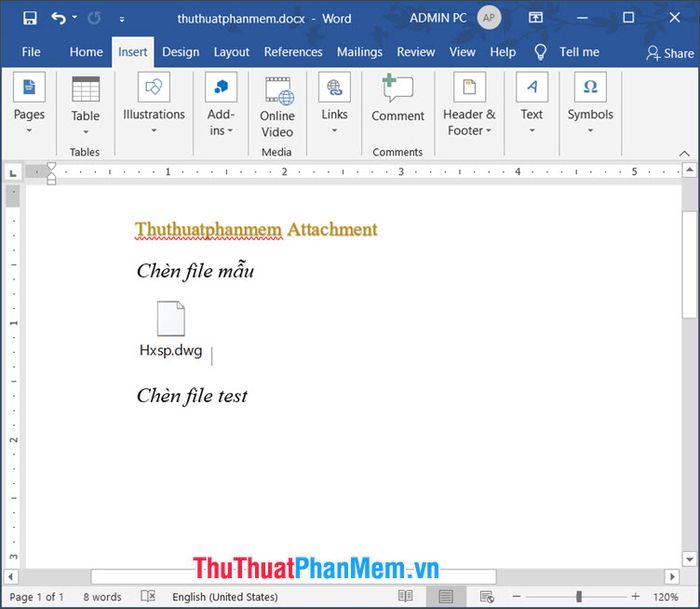Click the horizontal scrollbar right arrow
The height and width of the screenshot is (609, 700).
click(672, 576)
